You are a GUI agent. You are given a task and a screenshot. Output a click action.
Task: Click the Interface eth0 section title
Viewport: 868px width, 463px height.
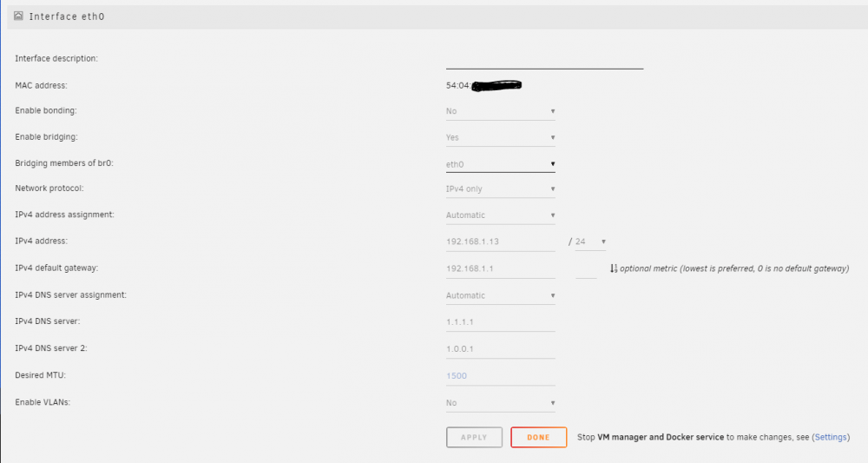click(x=67, y=17)
